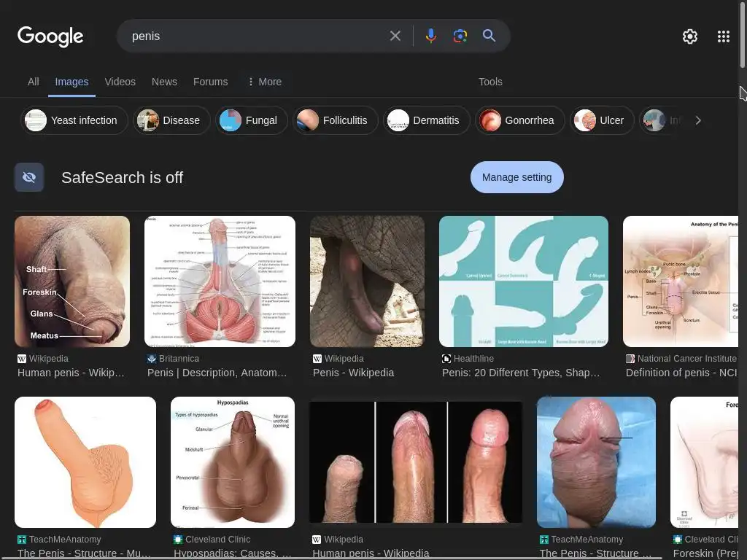
Task: Open the 'Penis - Wikipedia' result link
Action: pyautogui.click(x=353, y=373)
